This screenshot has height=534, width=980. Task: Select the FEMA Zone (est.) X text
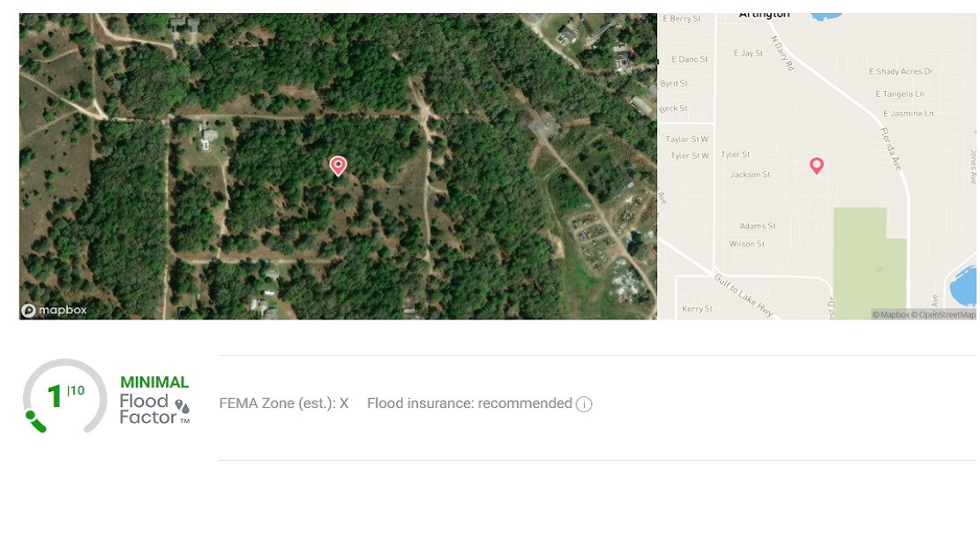tap(284, 403)
